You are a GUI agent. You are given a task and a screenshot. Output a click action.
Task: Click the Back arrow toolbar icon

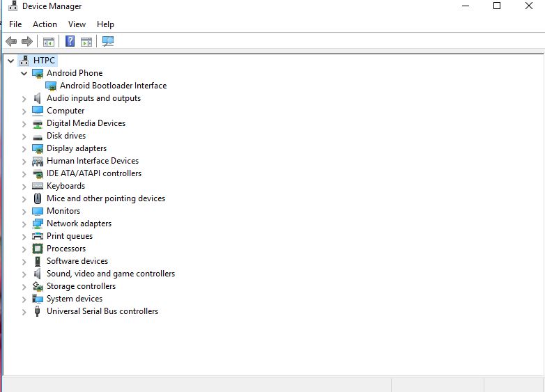(11, 42)
